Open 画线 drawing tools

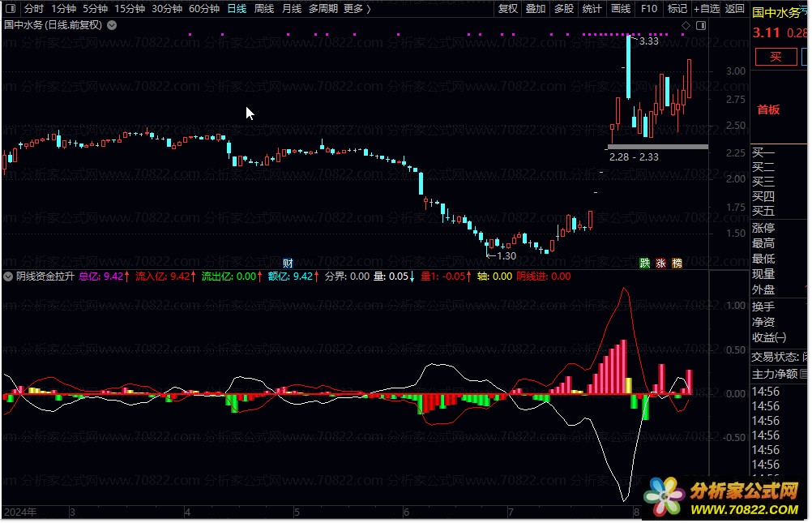(x=621, y=9)
